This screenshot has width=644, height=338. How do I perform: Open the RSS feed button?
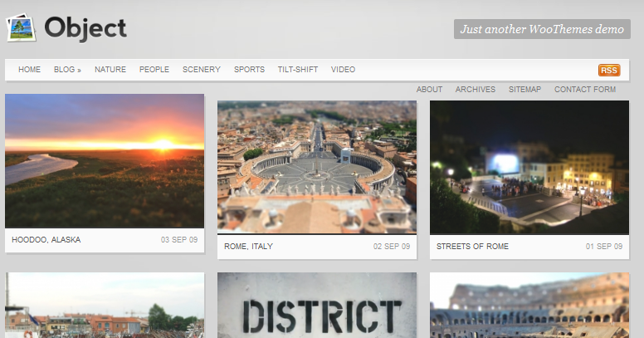(608, 71)
